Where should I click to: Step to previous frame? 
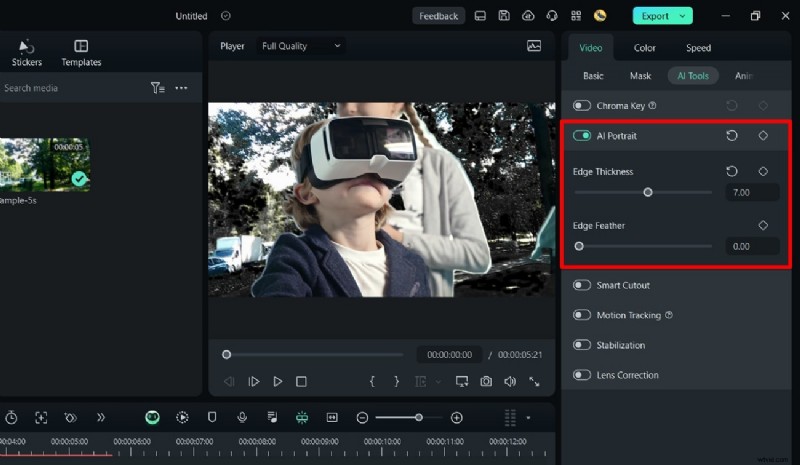(229, 381)
